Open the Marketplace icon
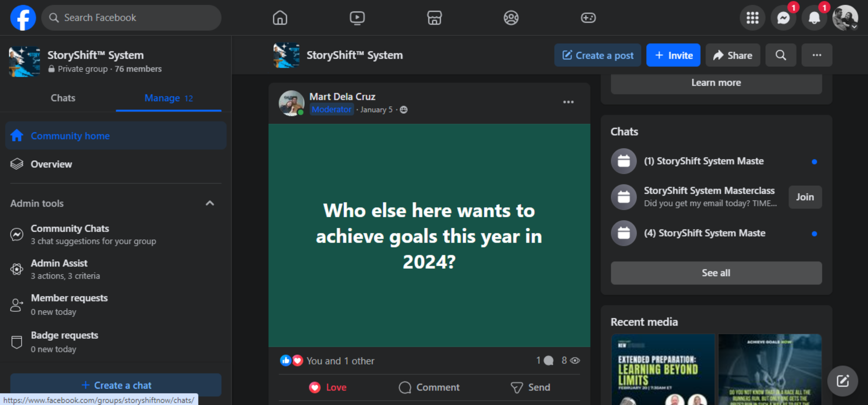Screen dimensions: 868x405 click(x=434, y=17)
